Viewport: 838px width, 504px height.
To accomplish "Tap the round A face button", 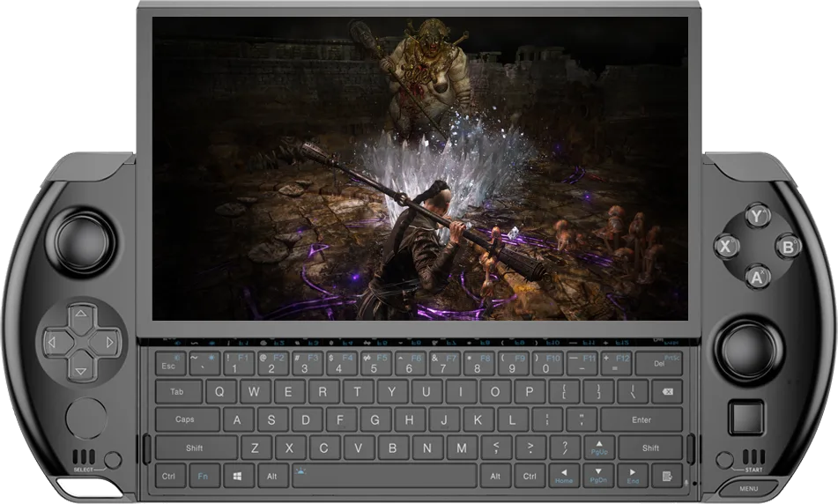I will coord(757,277).
